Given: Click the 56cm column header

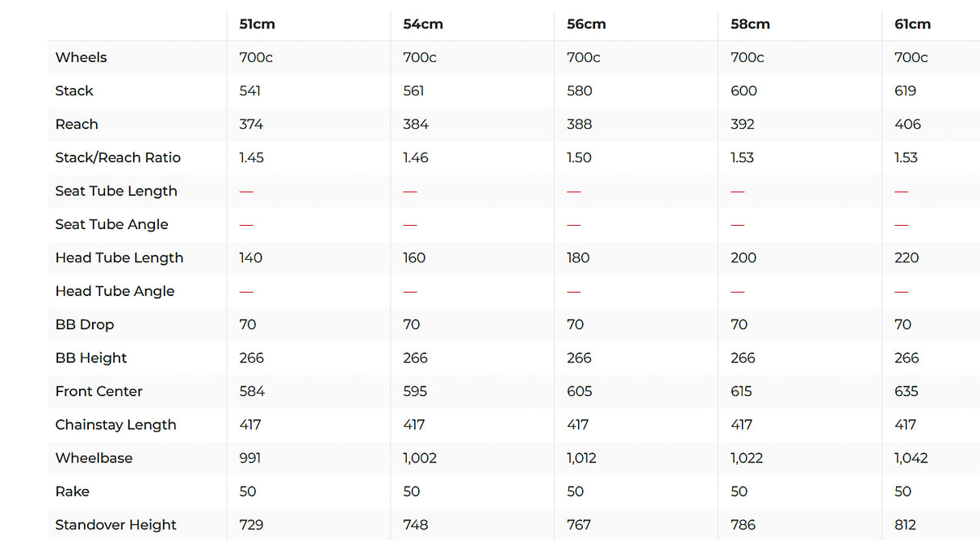Looking at the screenshot, I should (x=586, y=24).
